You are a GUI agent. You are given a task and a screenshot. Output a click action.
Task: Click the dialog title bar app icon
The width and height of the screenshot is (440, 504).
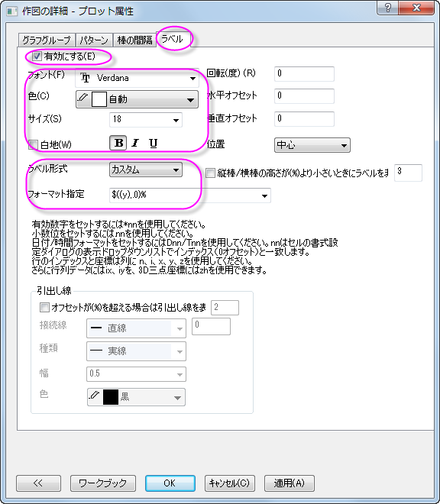click(x=12, y=11)
